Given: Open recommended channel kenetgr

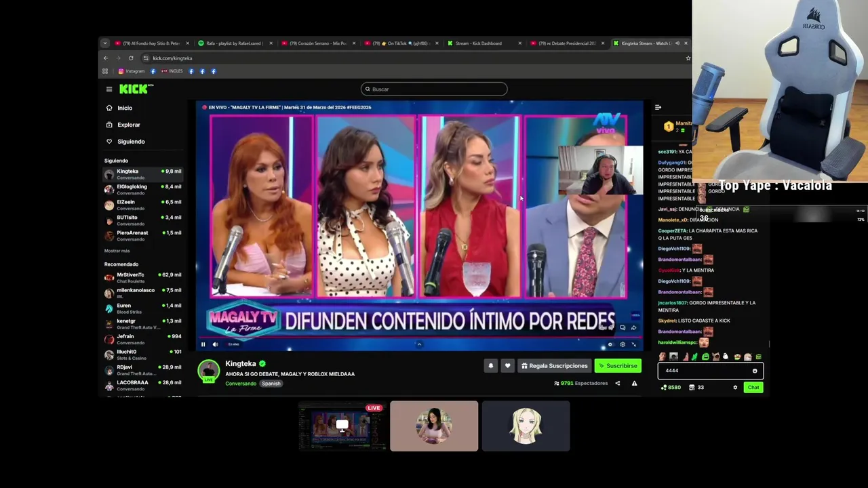Looking at the screenshot, I should coord(143,324).
